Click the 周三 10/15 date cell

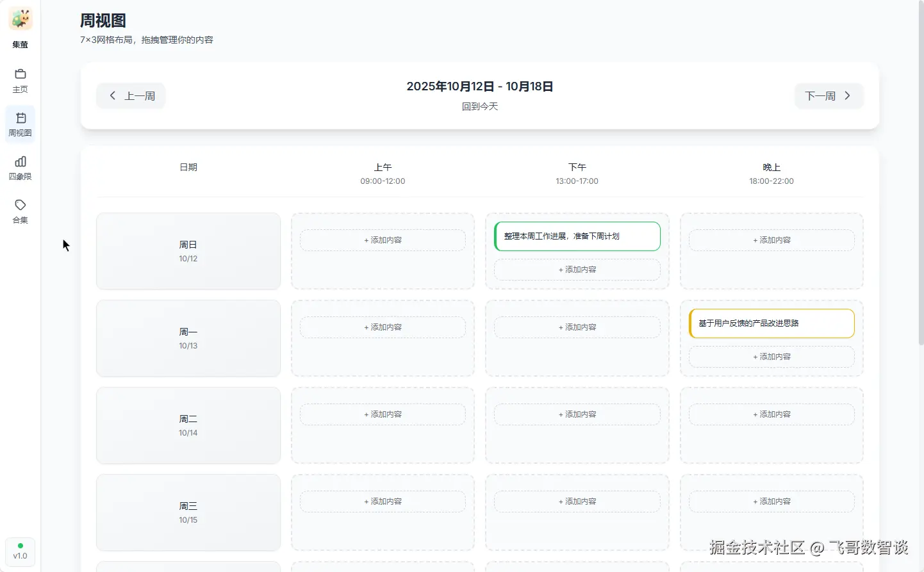[x=188, y=512]
